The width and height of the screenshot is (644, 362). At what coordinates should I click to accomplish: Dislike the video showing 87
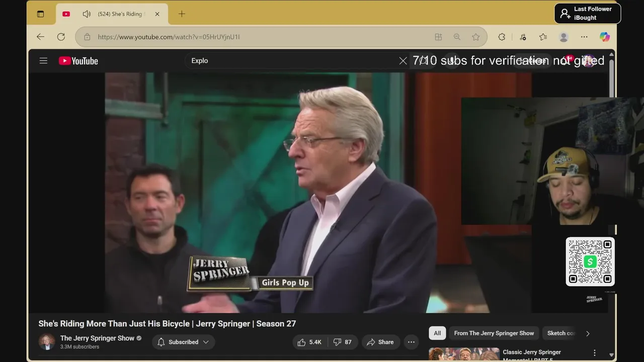tap(343, 342)
